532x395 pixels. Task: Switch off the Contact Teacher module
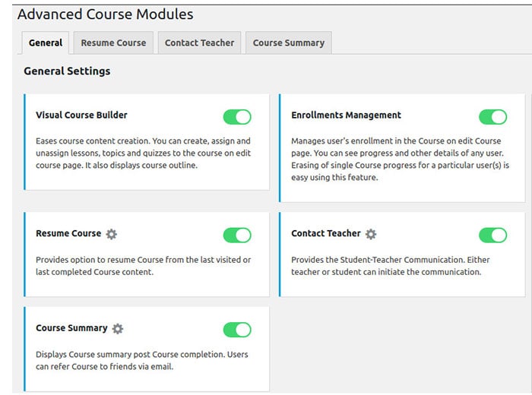coord(492,235)
